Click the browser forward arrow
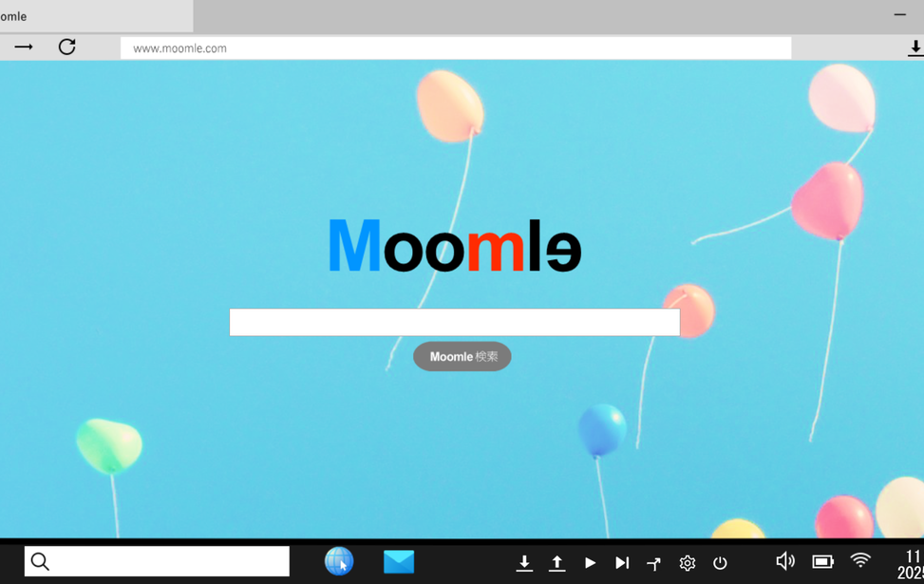The height and width of the screenshot is (584, 924). click(24, 47)
